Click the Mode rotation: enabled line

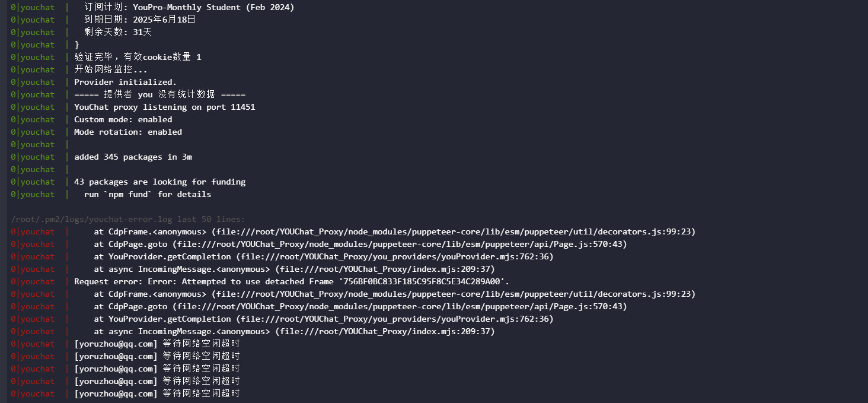pyautogui.click(x=127, y=132)
